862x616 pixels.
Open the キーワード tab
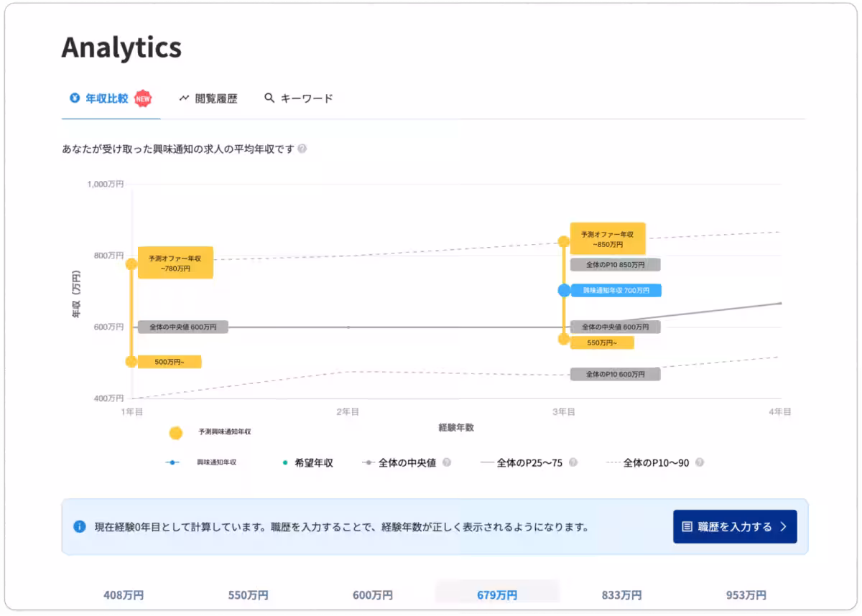click(x=306, y=98)
